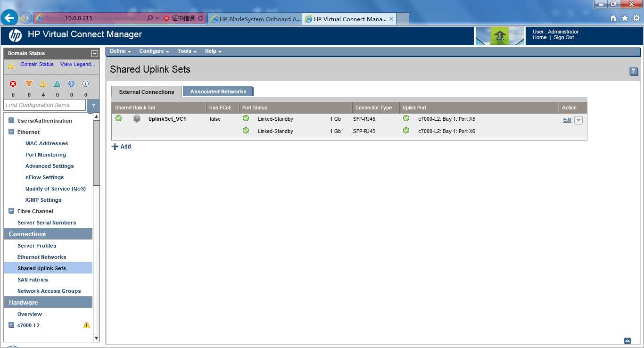Open the Tools menu

point(187,51)
